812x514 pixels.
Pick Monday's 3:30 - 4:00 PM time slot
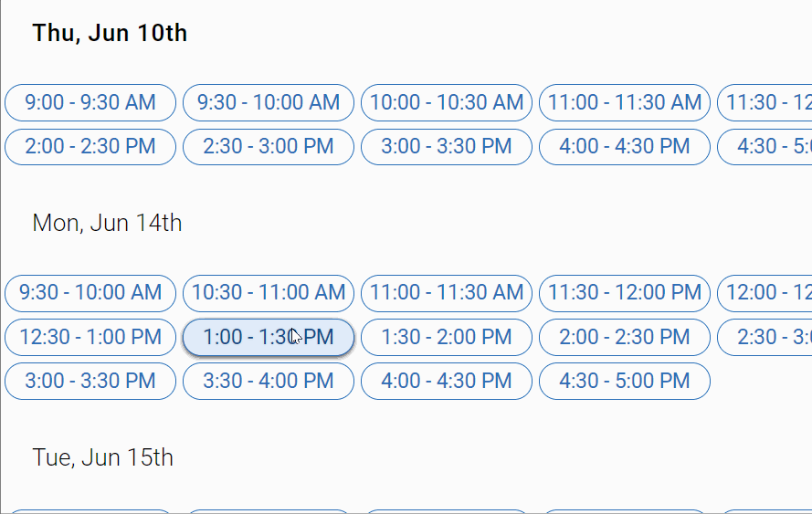coord(269,381)
